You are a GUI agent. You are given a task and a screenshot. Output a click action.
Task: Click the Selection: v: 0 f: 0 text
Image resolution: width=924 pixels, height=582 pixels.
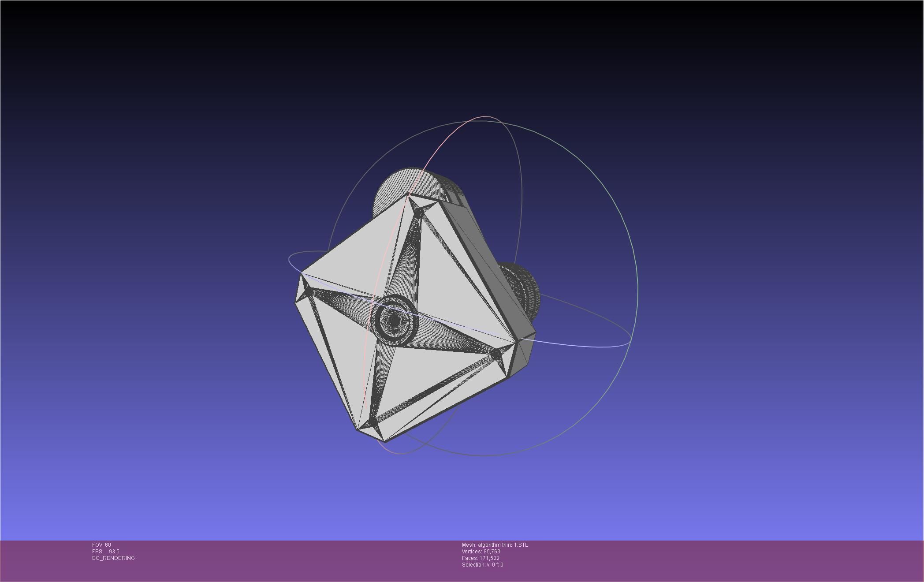click(482, 565)
